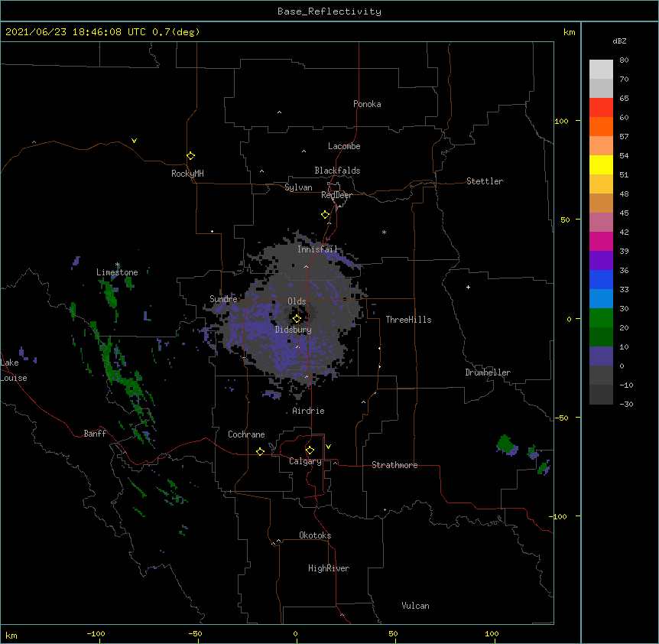Click the Drumheller label
The width and height of the screenshot is (659, 644).
click(488, 372)
